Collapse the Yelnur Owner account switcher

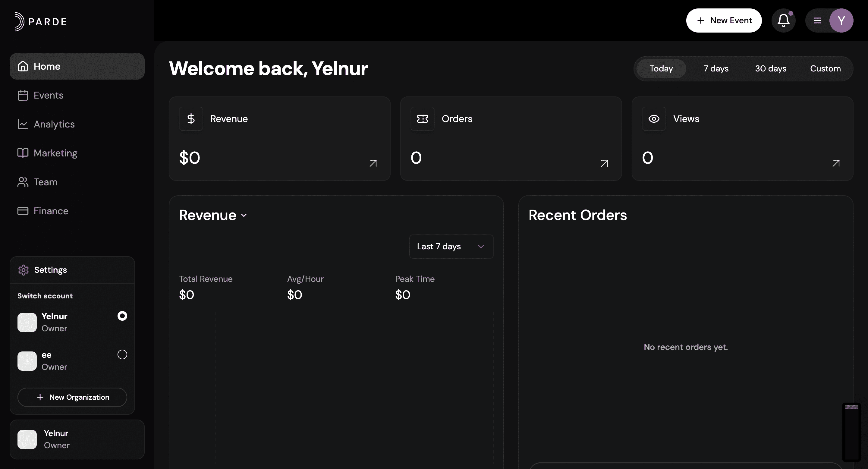tap(77, 439)
